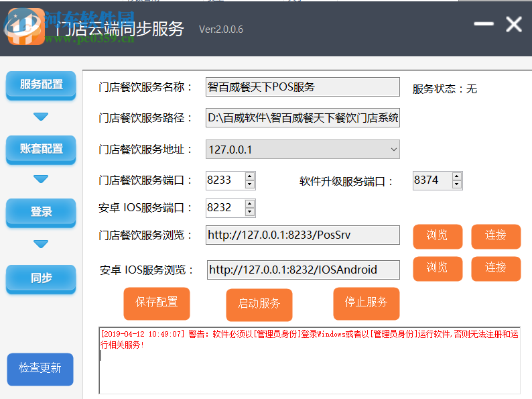Focus the IOSAndroid URL field

(x=304, y=270)
